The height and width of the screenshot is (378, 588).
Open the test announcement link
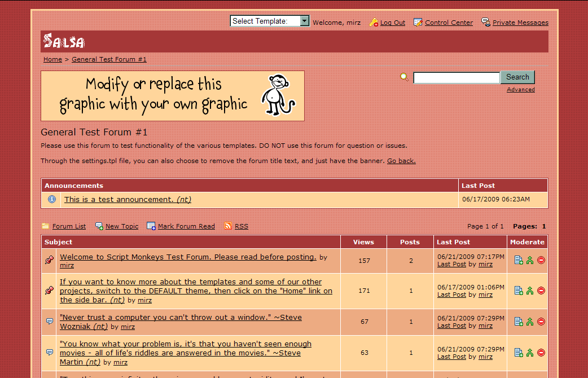coord(128,200)
